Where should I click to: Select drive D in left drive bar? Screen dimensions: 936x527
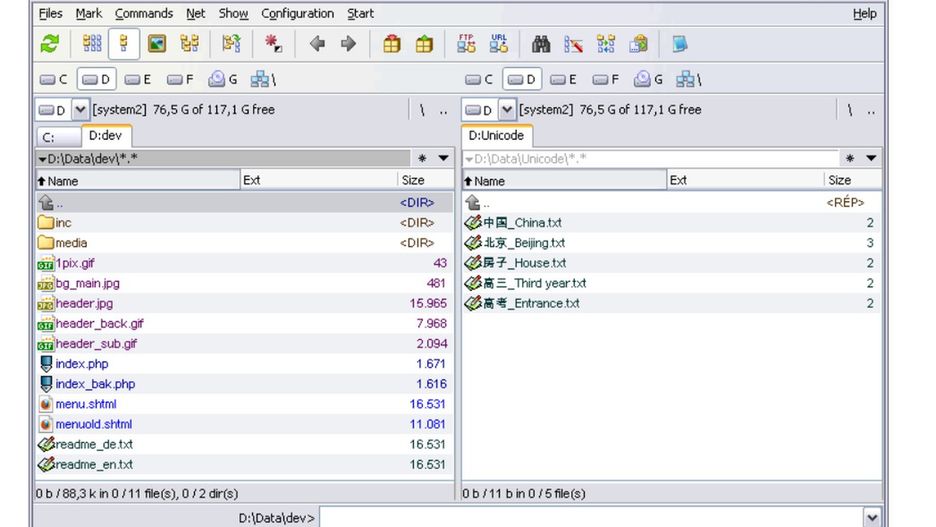point(97,79)
